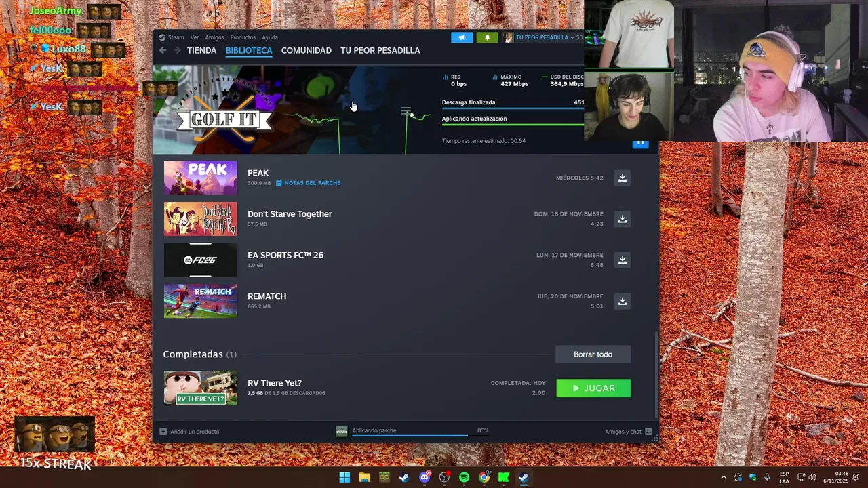This screenshot has height=488, width=868.
Task: Switch to COMUNIDAD tab
Action: tap(307, 50)
